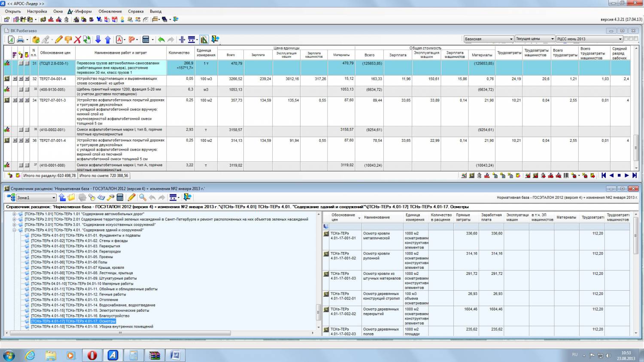Viewport: 644px width, 362px height.
Task: Toggle first checkbox in row 33
Action: tap(21, 90)
